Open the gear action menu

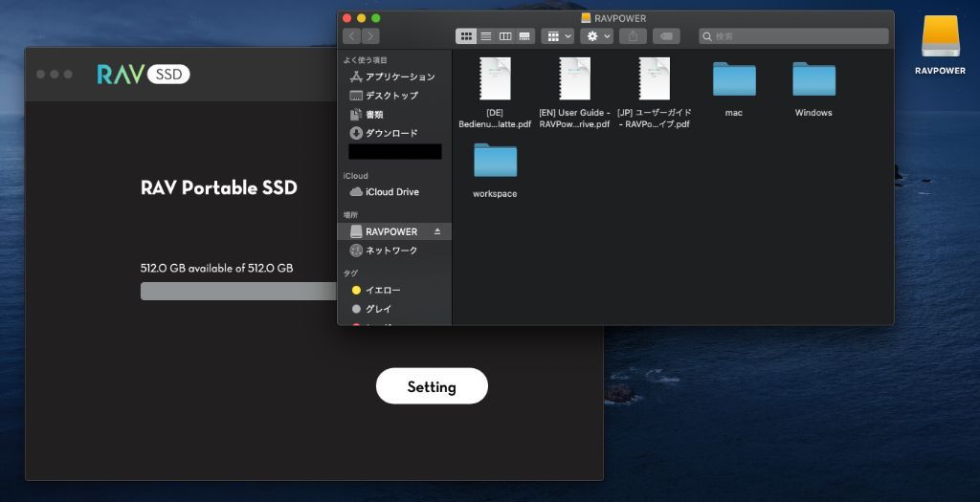[x=597, y=36]
